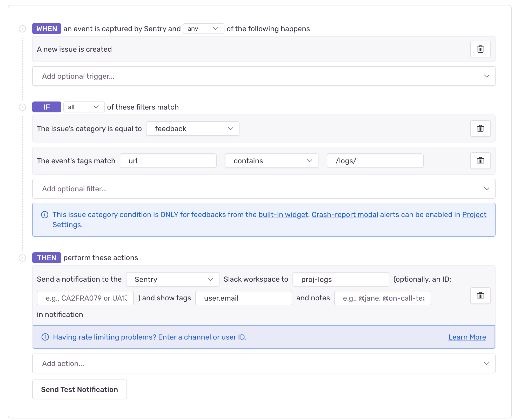Collapse the THEN section chevron
The image size is (520, 420).
click(x=22, y=258)
